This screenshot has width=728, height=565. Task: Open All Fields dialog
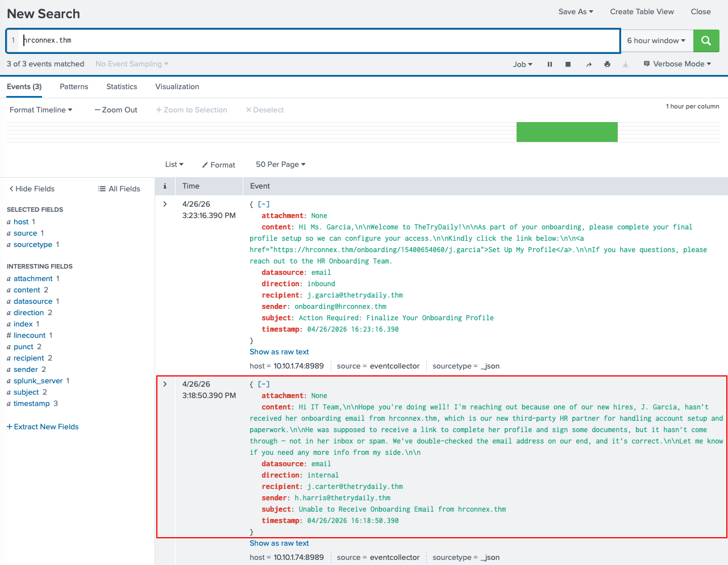[x=119, y=189]
